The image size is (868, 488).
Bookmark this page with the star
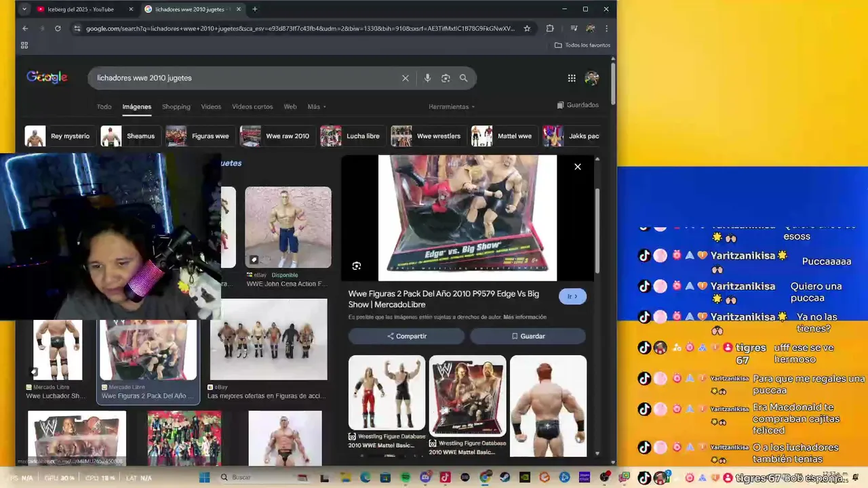click(x=527, y=28)
